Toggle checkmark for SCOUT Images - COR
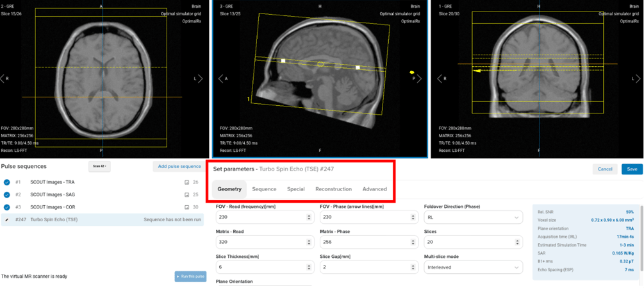Viewport: 644px width, 288px height. pyautogui.click(x=7, y=207)
